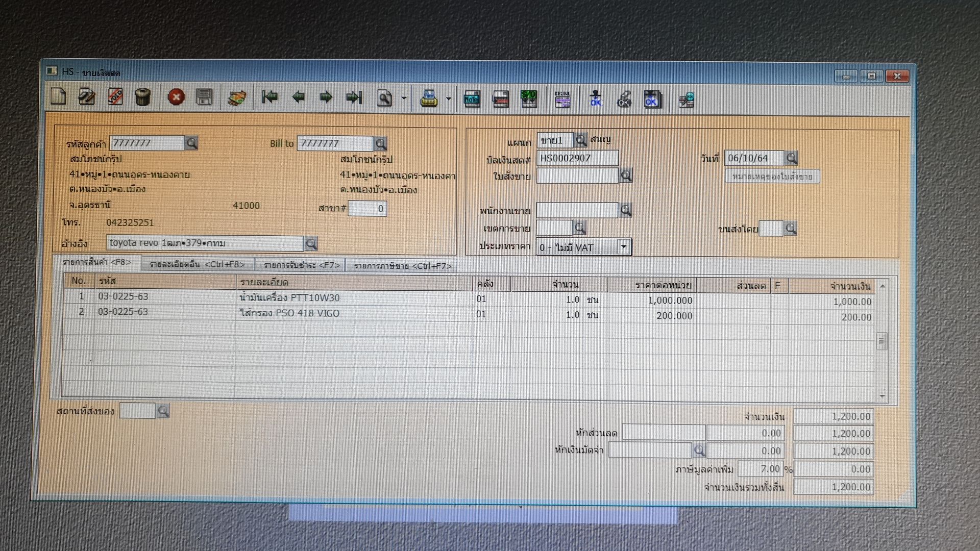
Task: Click lookup icon beside พนักงานขาย field
Action: pyautogui.click(x=626, y=210)
